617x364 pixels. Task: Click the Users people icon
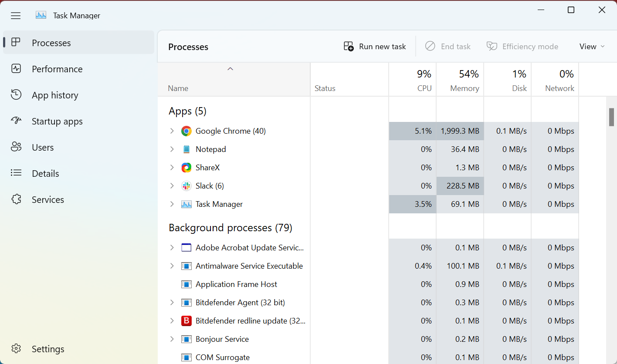(x=16, y=147)
